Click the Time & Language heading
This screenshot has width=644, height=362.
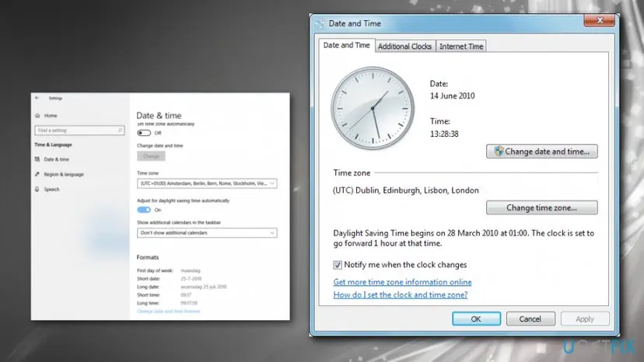pos(53,145)
